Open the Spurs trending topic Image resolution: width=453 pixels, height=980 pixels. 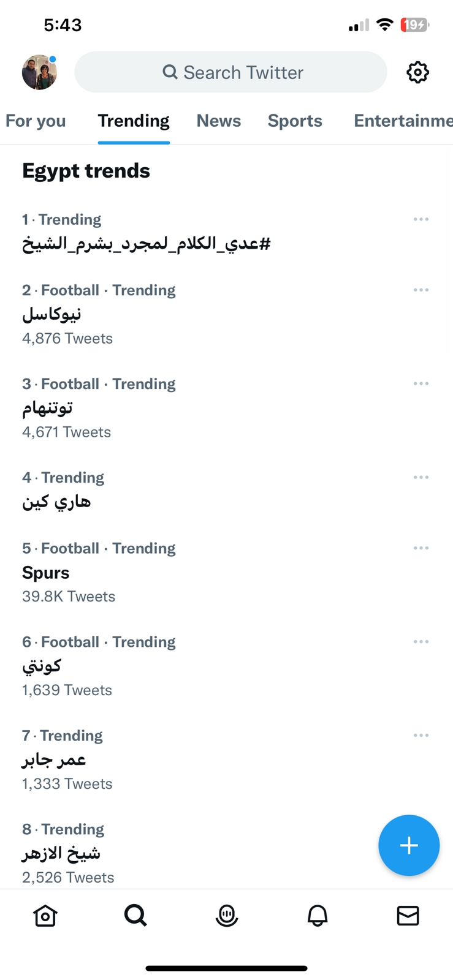[46, 573]
